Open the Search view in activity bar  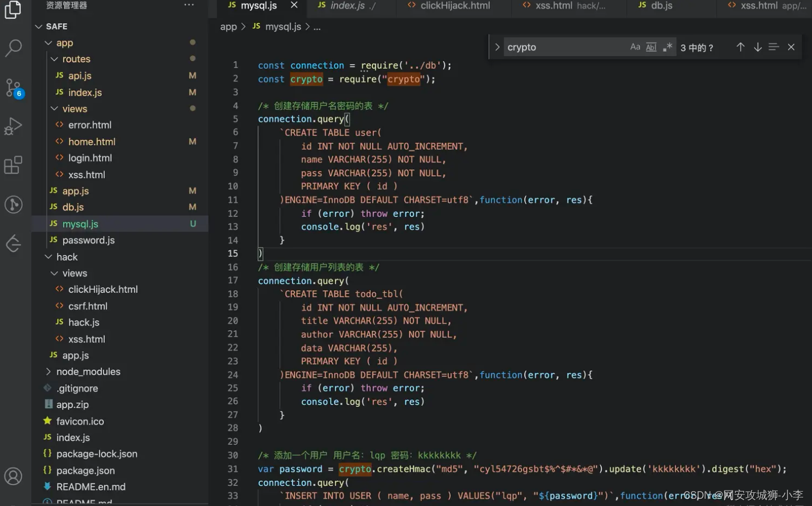13,48
